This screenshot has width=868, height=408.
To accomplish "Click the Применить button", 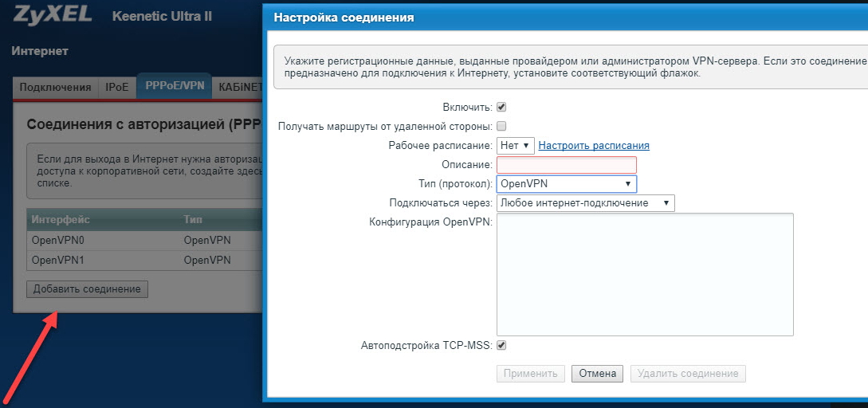I will point(530,374).
